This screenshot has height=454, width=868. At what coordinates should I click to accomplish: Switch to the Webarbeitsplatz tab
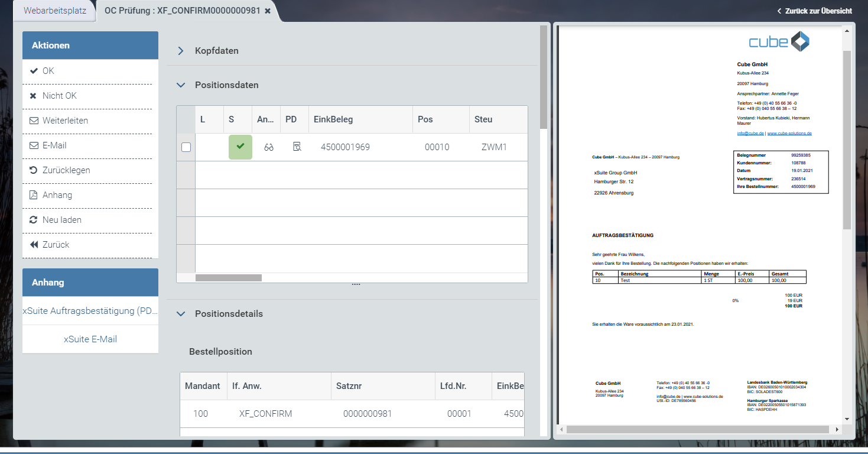(x=55, y=11)
